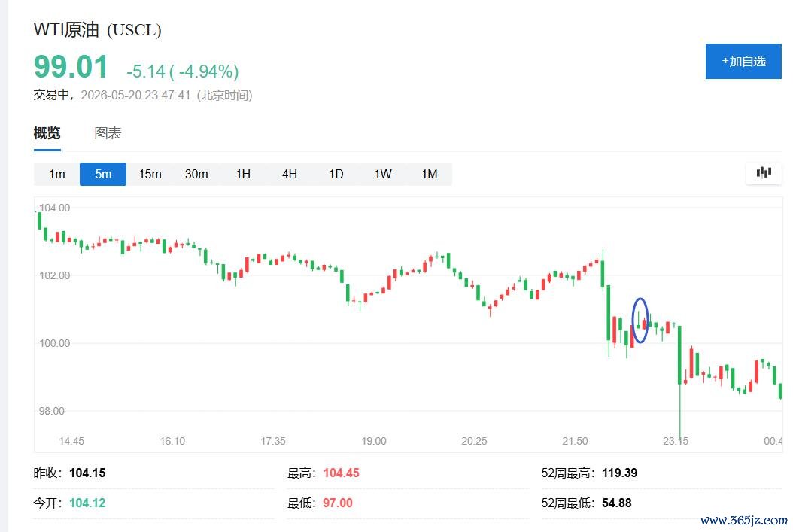Switch to the 图表 tab
Image resolution: width=793 pixels, height=532 pixels.
point(108,133)
